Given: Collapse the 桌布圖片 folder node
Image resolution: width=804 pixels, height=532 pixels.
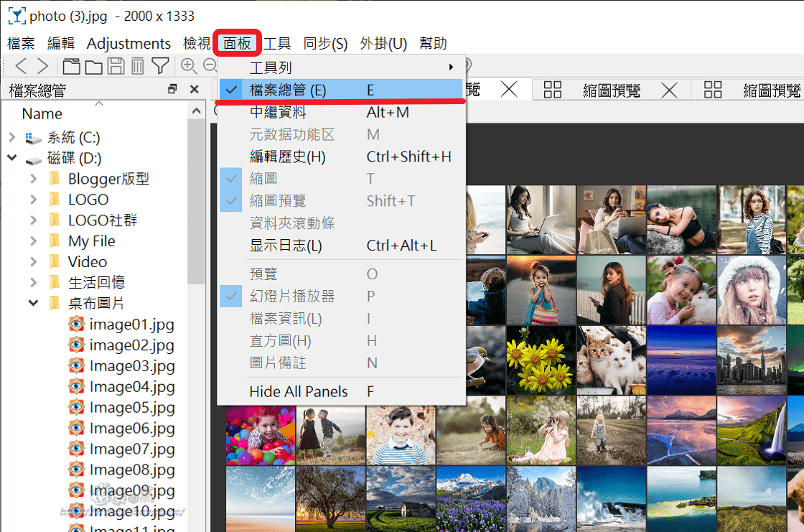Looking at the screenshot, I should (x=33, y=303).
